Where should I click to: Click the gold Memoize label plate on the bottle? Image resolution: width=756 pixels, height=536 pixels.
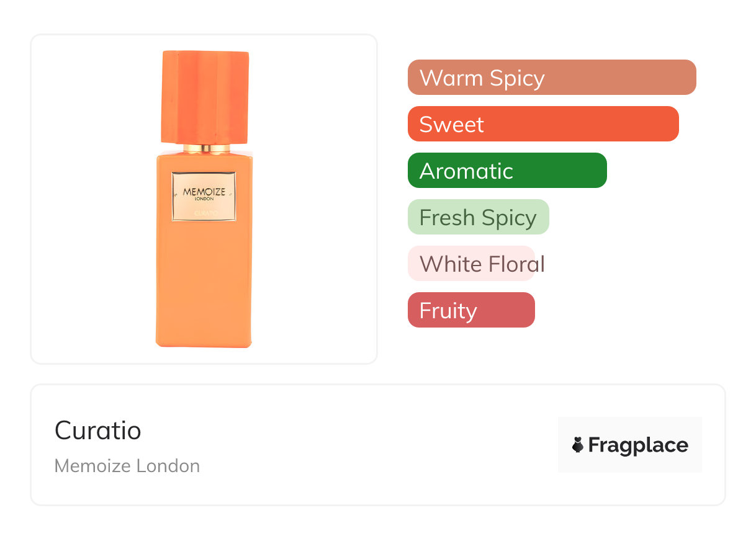click(204, 197)
